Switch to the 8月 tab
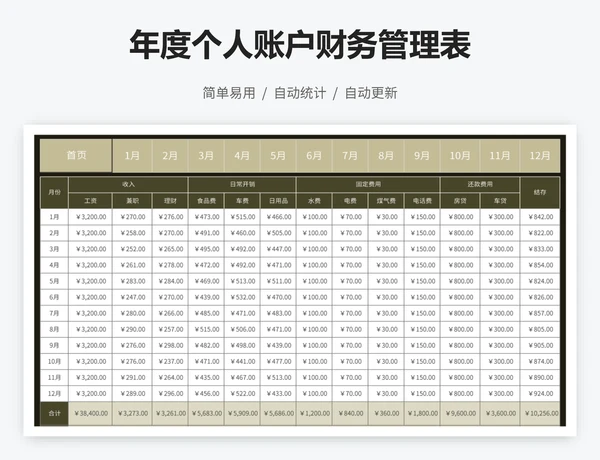The height and width of the screenshot is (460, 600). pyautogui.click(x=386, y=155)
